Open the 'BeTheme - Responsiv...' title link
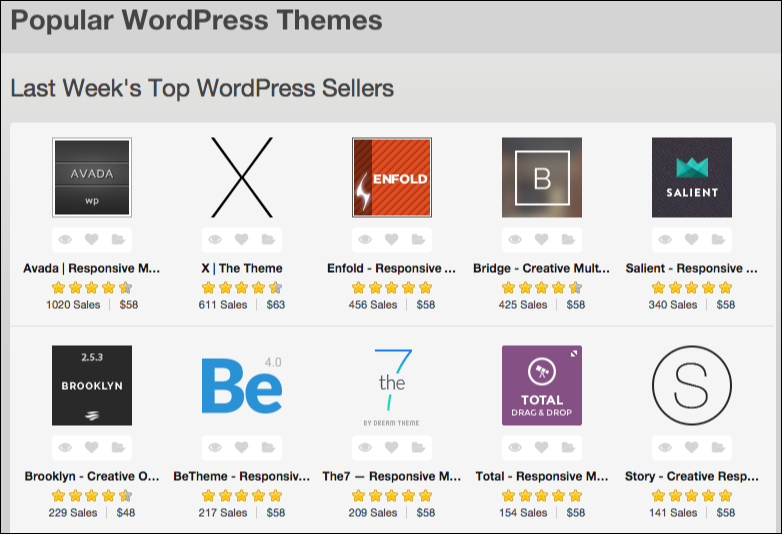Viewport: 782px width, 534px height. (242, 476)
